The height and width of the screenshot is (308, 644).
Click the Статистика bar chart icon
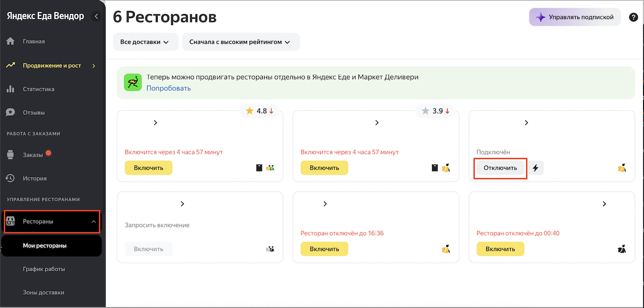tap(11, 89)
